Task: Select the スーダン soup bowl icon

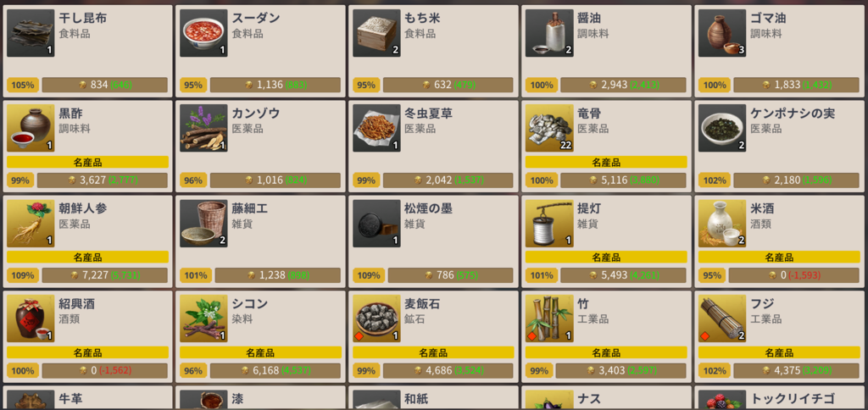Action: pos(203,33)
